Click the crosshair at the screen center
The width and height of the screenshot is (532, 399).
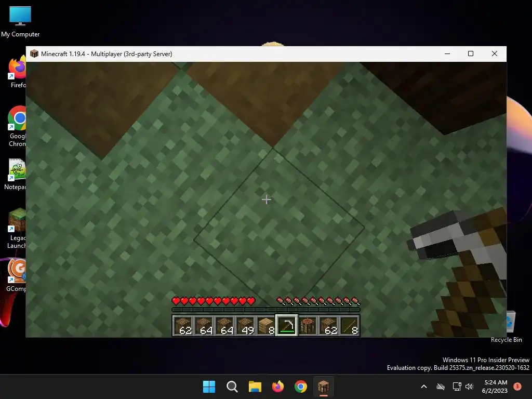click(x=267, y=199)
